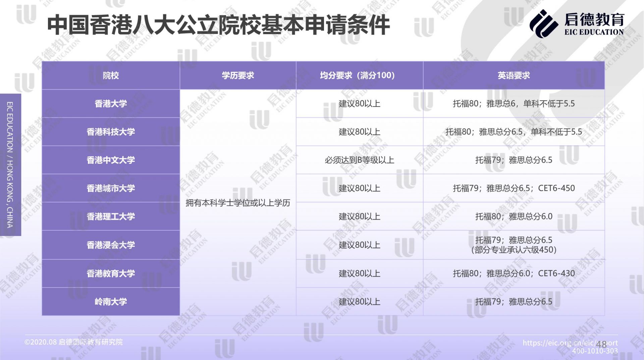Click the EIC Education logo icon
Image resolution: width=644 pixels, height=360 pixels.
click(x=544, y=23)
